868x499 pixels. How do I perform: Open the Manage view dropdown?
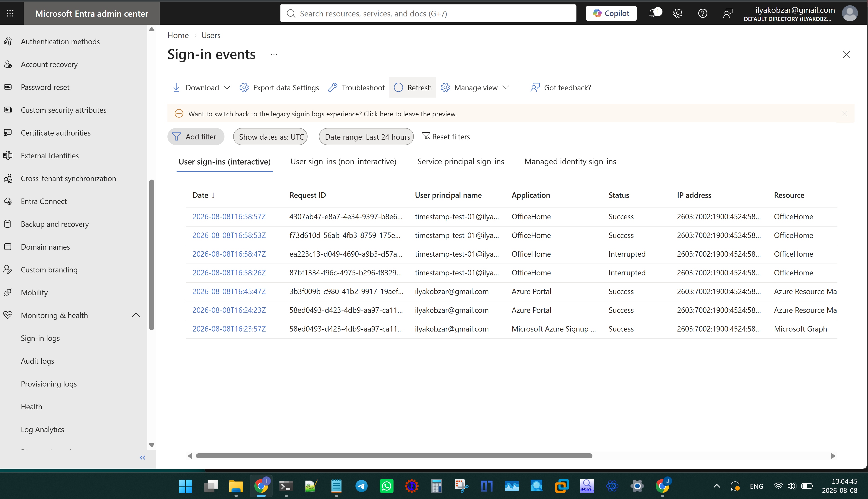475,88
